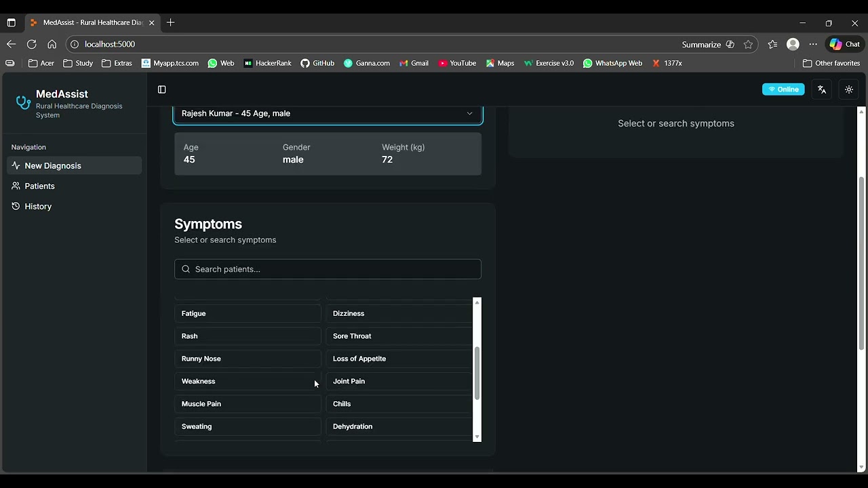Click the symptoms search input field
868x488 pixels.
(328, 269)
